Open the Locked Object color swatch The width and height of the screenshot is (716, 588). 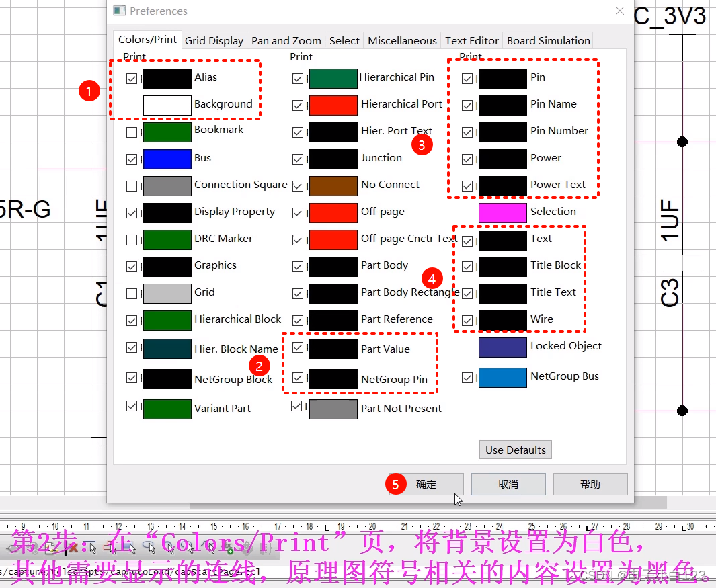point(502,346)
